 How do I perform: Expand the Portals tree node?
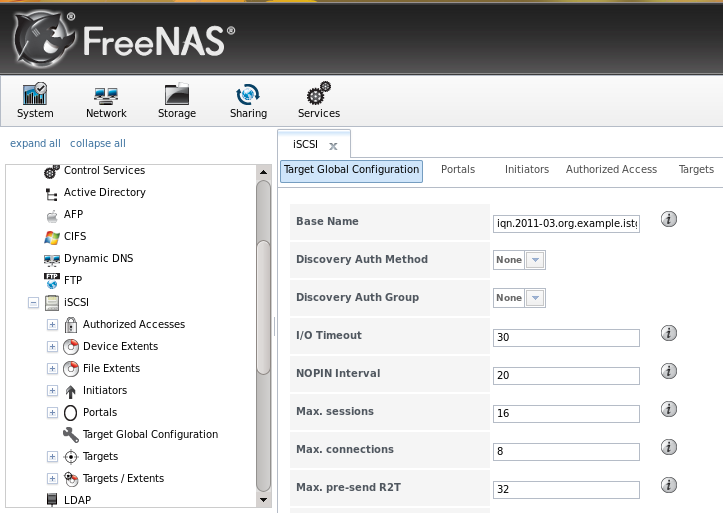52,413
